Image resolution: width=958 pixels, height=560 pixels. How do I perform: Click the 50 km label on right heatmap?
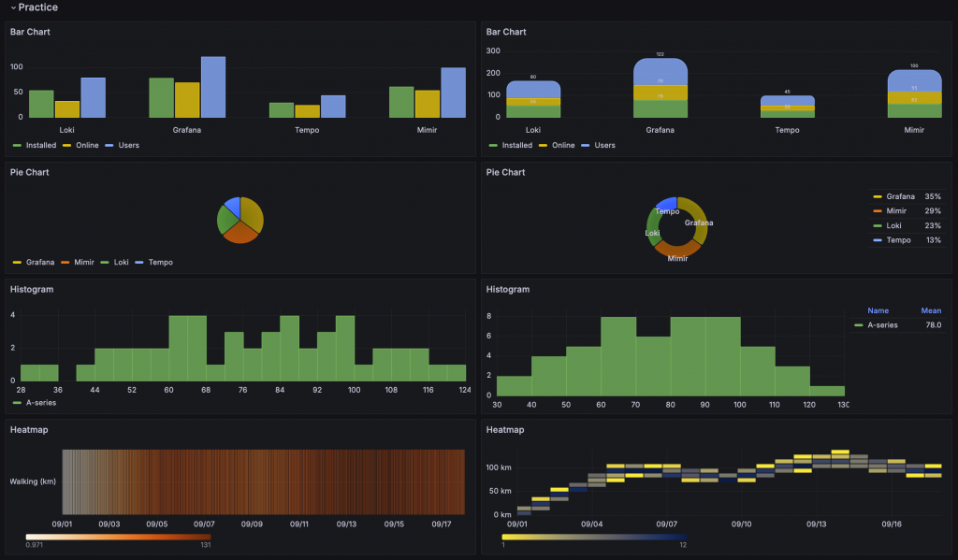click(501, 491)
